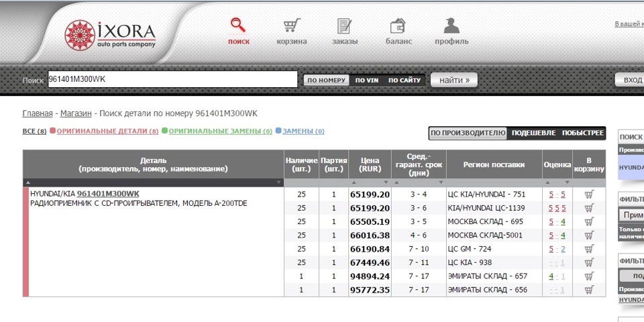Open the поиск magnifier icon
644x322 pixels.
point(238,25)
